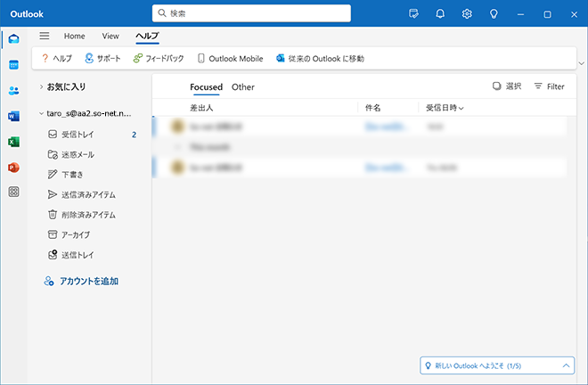Open the 受信日時 sort dropdown

click(445, 108)
